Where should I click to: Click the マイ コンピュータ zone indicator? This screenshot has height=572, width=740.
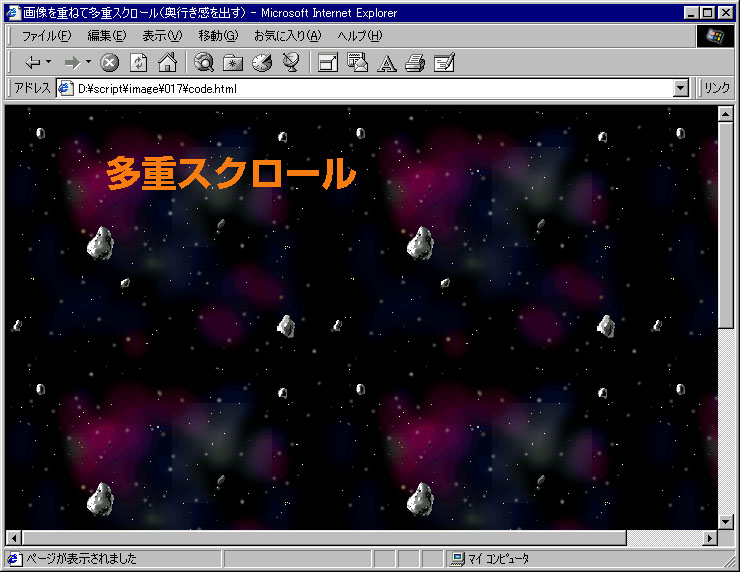click(x=498, y=559)
